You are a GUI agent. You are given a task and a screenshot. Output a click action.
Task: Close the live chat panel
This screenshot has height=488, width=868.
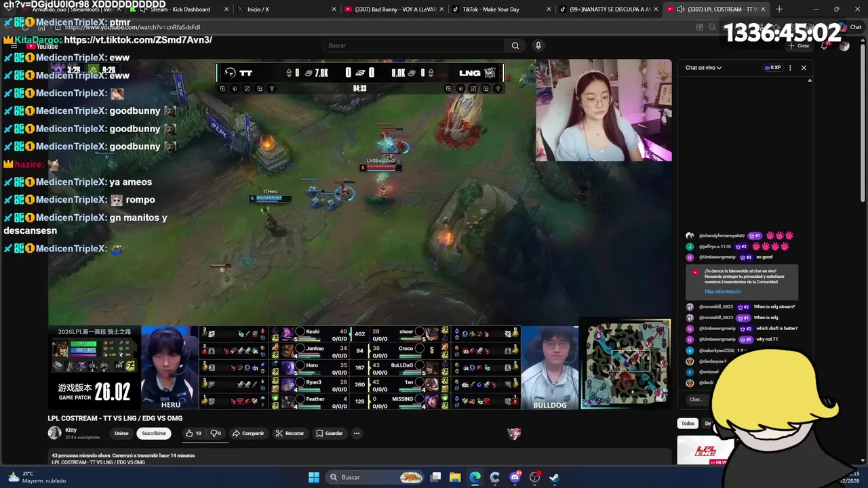tap(804, 68)
